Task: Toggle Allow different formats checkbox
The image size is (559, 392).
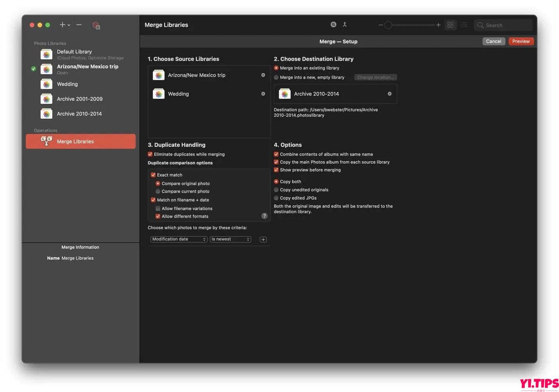Action: (x=158, y=216)
